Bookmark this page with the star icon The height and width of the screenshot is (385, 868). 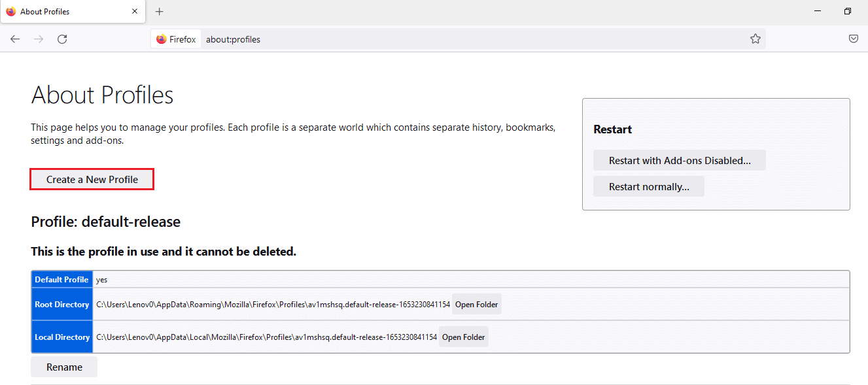click(x=755, y=39)
